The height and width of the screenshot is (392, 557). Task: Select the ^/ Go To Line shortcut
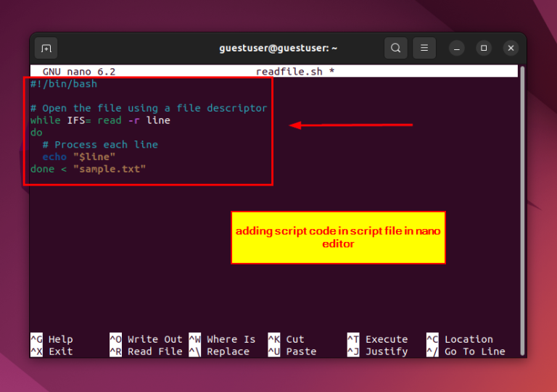[465, 351]
